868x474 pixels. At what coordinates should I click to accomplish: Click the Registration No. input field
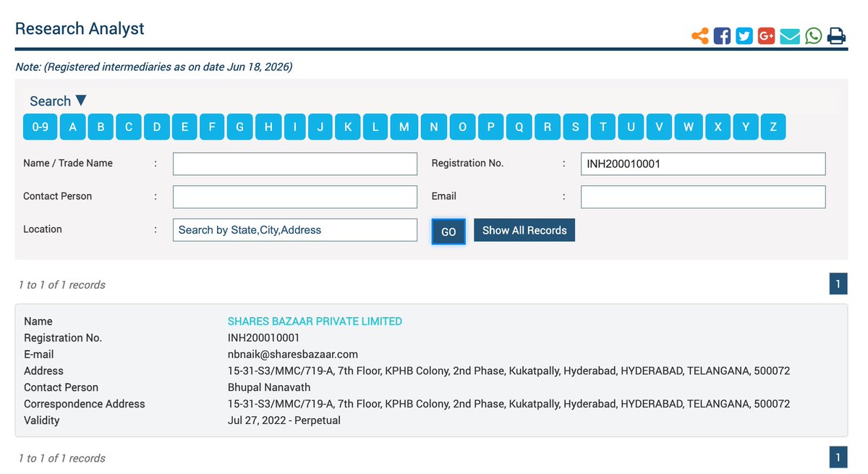[703, 164]
